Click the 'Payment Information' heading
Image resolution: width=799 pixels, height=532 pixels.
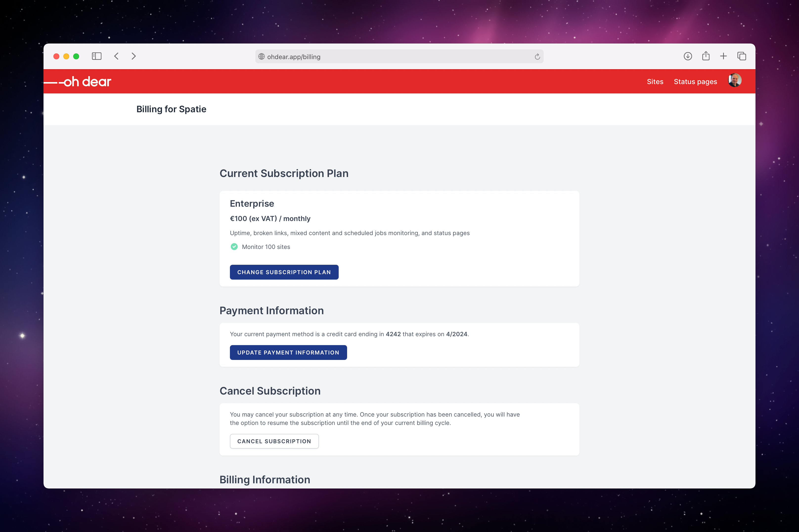coord(272,311)
